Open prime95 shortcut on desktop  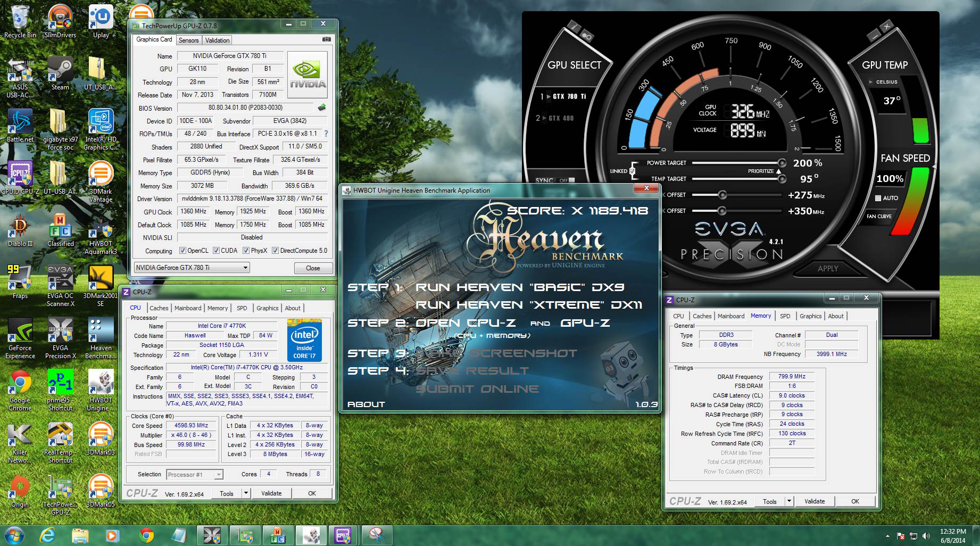click(x=60, y=391)
